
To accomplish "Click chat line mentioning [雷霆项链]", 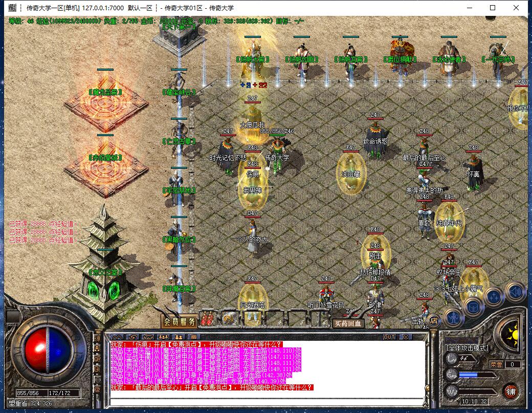I will point(206,363).
